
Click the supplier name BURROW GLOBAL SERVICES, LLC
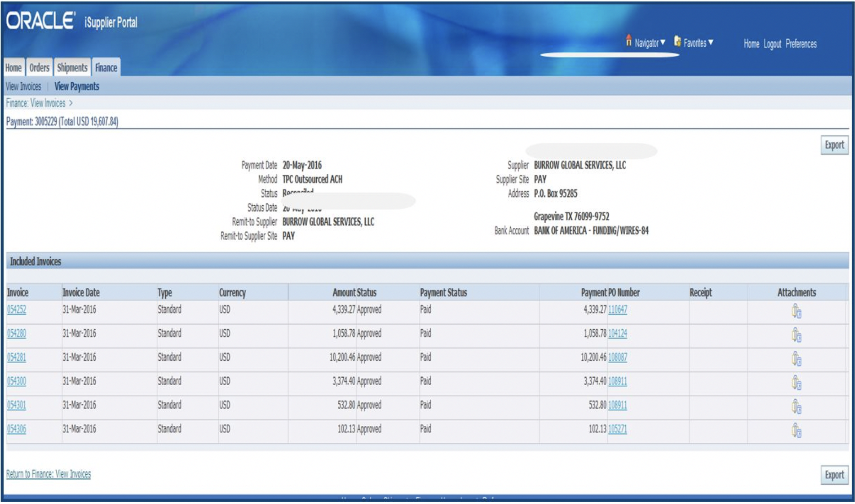580,165
